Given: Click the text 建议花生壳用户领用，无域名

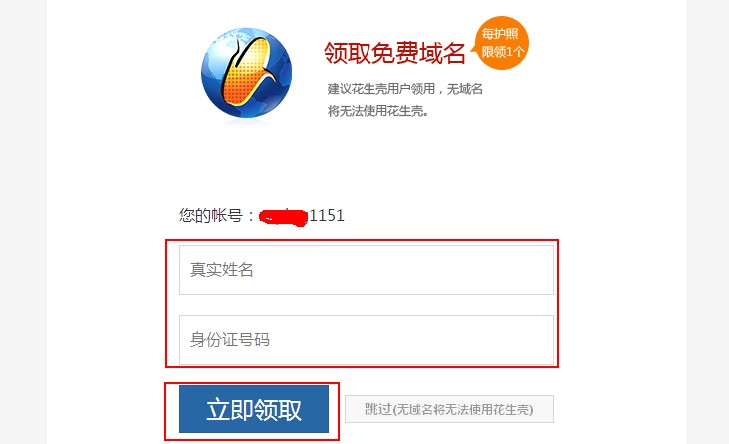Looking at the screenshot, I should pyautogui.click(x=405, y=89).
